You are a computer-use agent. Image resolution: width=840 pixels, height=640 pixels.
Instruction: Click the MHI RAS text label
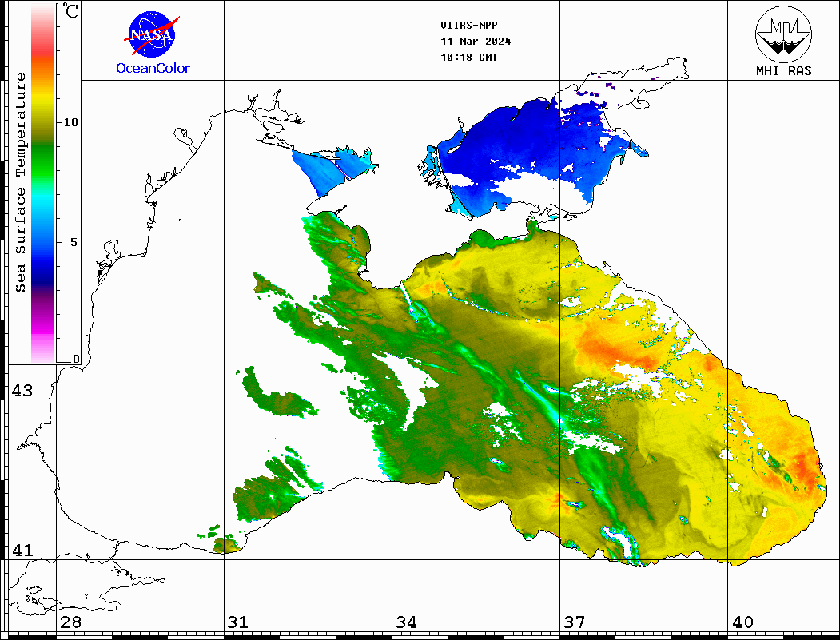[x=783, y=70]
